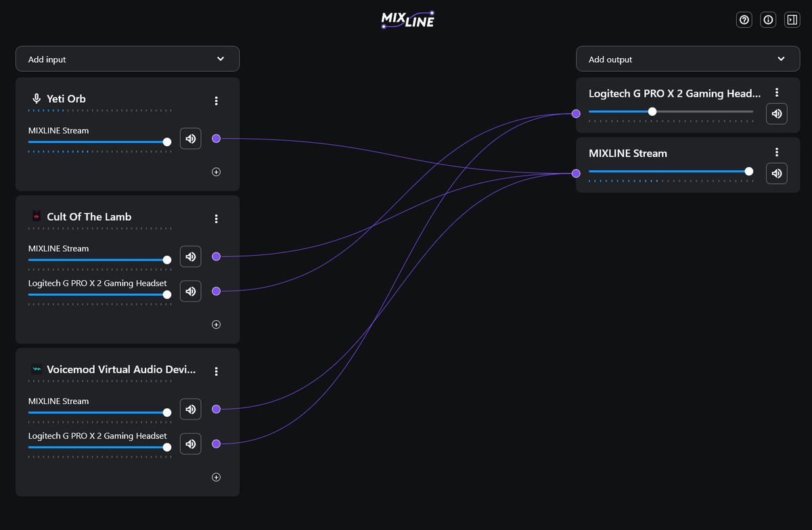Screen dimensions: 812x530
Task: Mute Cult Of The Lamb's Logitech headset route
Action: click(191, 291)
